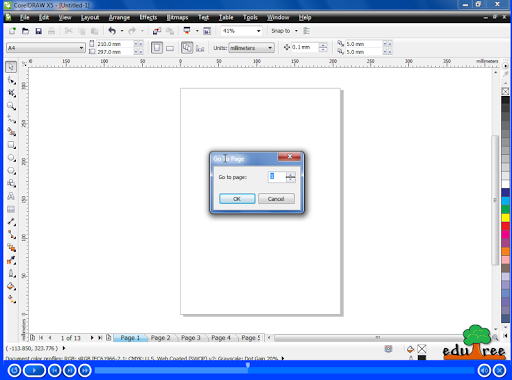Click the Go to page number field
Viewport: 512px width, 380px height.
(x=277, y=177)
